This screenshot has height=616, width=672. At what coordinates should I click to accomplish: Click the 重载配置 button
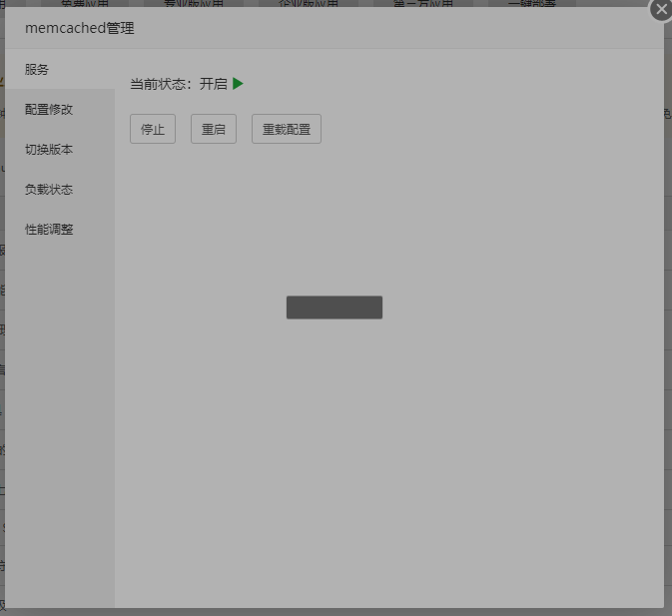[x=287, y=129]
